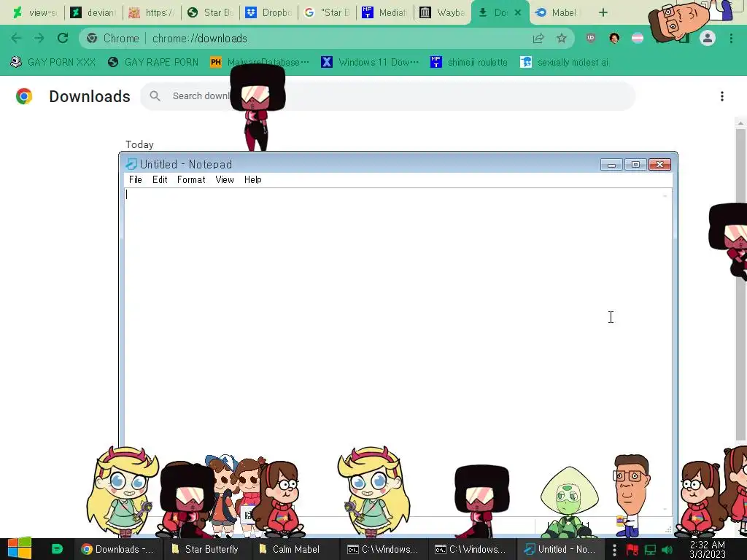Click Chrome's forward navigation arrow
747x560 pixels.
39,38
